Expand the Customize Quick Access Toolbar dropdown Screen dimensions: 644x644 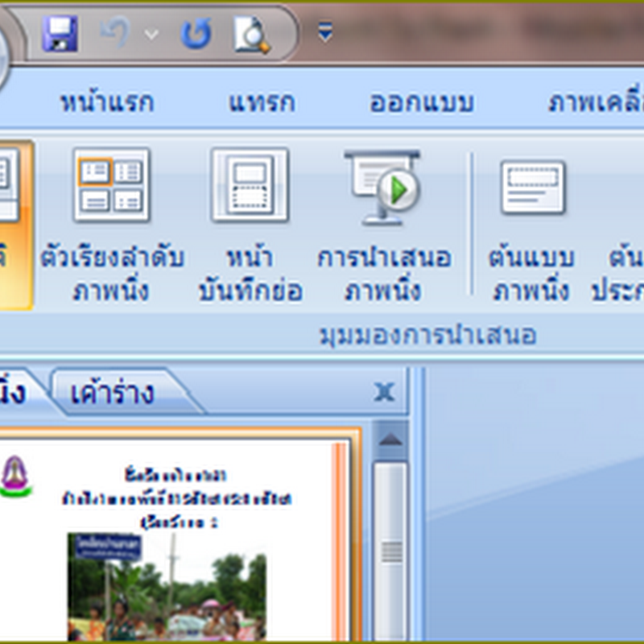tap(325, 32)
